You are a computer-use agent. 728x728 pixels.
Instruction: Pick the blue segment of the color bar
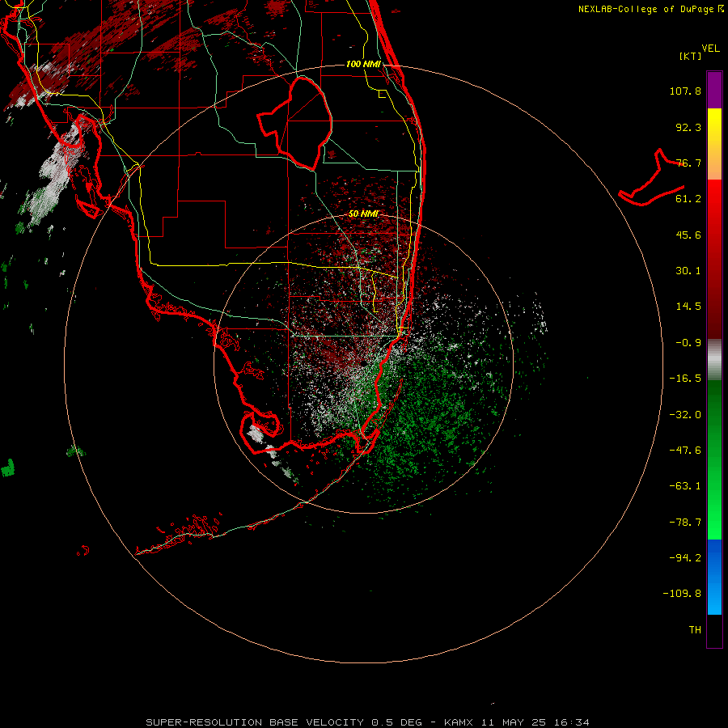point(714,577)
